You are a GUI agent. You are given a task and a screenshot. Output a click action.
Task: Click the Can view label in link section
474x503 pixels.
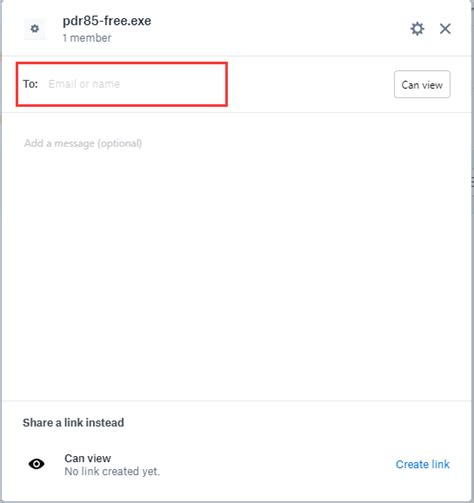pos(88,458)
